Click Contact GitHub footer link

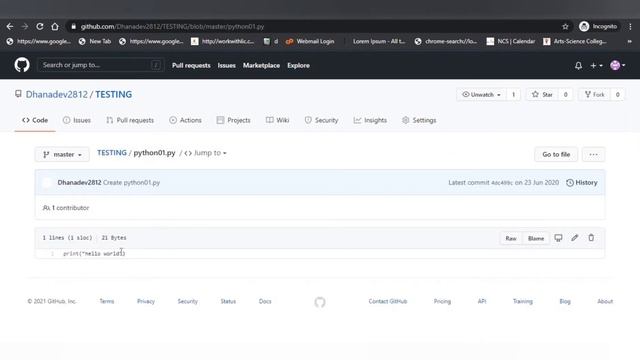(x=388, y=301)
